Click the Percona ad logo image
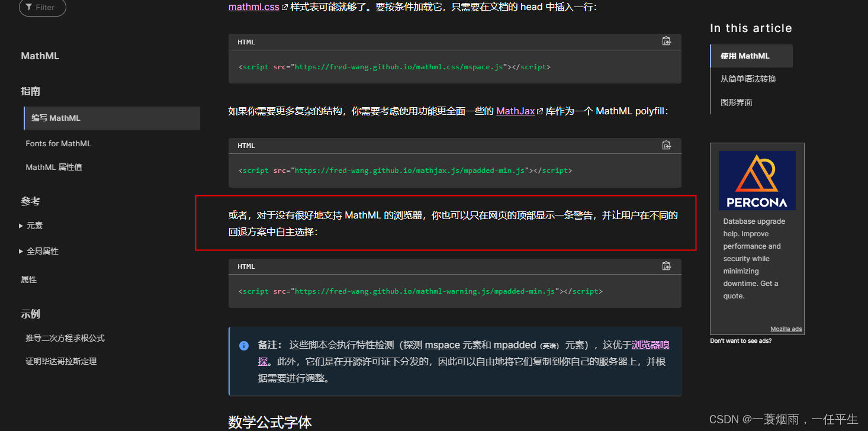This screenshot has width=868, height=431. click(x=757, y=180)
